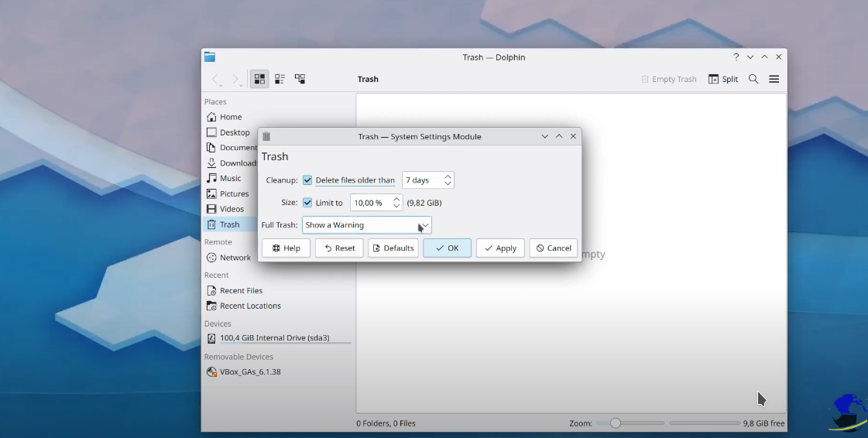The width and height of the screenshot is (868, 438).
Task: Open the search magnifier icon
Action: [753, 79]
